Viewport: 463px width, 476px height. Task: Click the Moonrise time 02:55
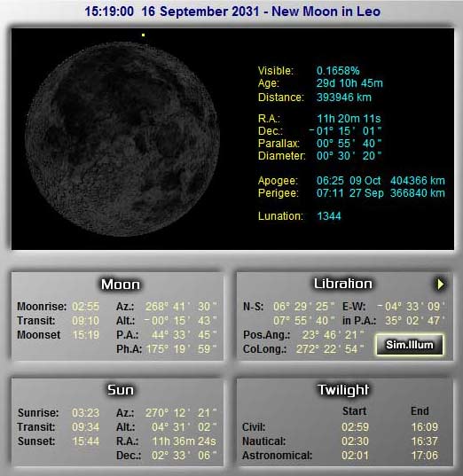point(85,307)
